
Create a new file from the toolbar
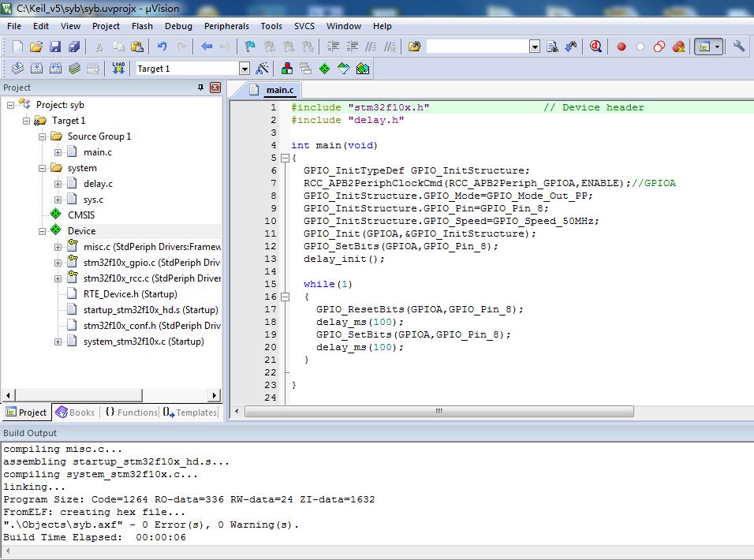click(x=17, y=47)
